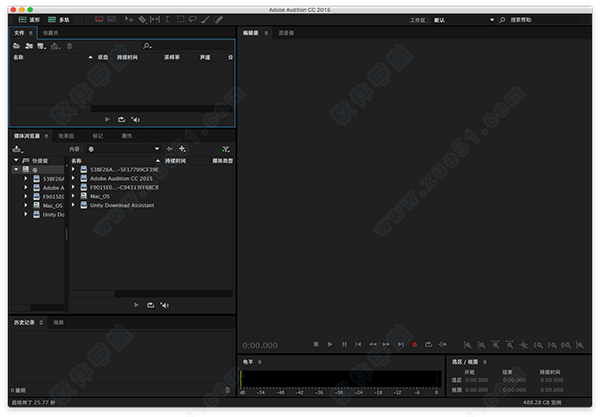Toggle loop playback in transport controls

[428, 344]
